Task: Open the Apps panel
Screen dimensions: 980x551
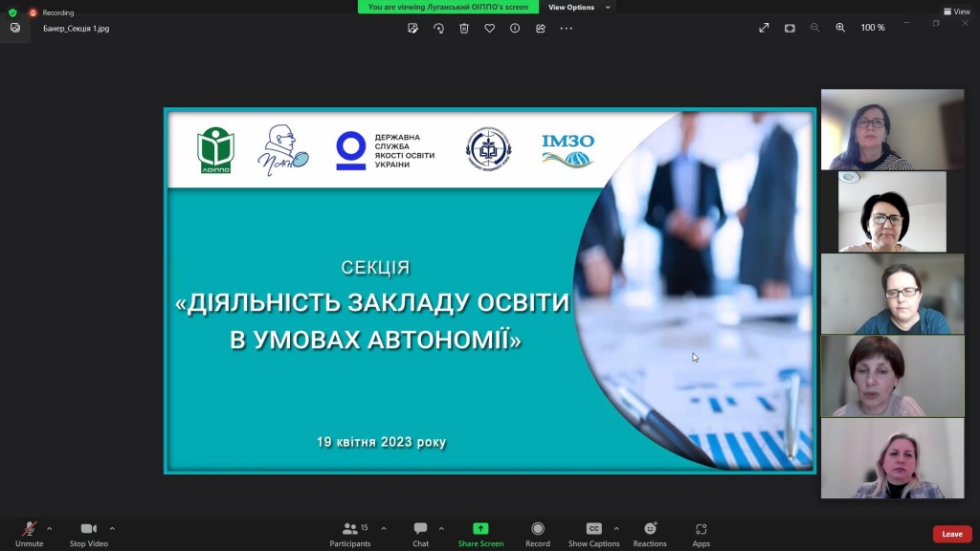Action: (702, 533)
